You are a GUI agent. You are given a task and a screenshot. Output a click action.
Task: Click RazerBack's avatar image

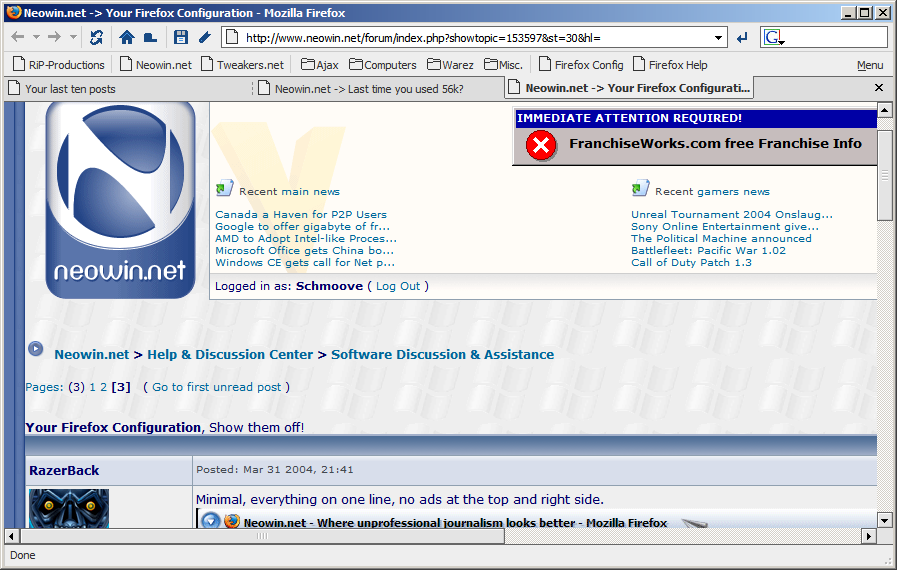69,509
